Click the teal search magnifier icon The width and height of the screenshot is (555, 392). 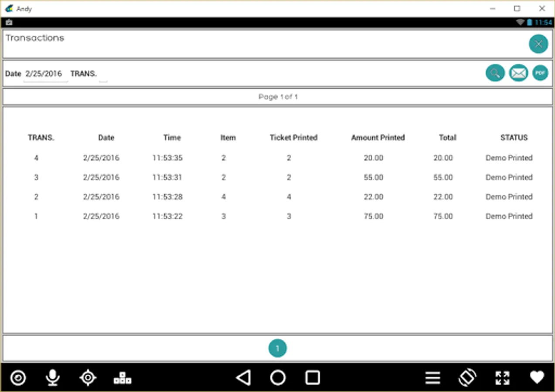point(495,73)
